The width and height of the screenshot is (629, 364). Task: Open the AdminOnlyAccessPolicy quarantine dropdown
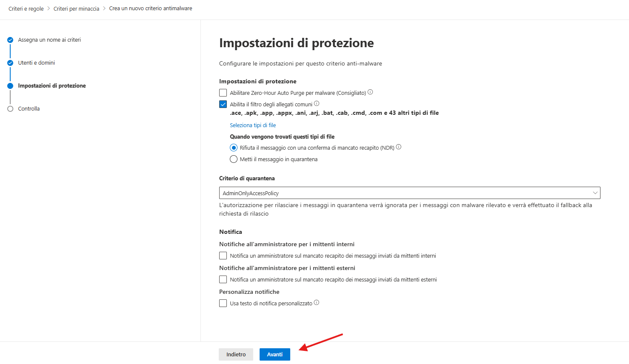[x=409, y=193]
